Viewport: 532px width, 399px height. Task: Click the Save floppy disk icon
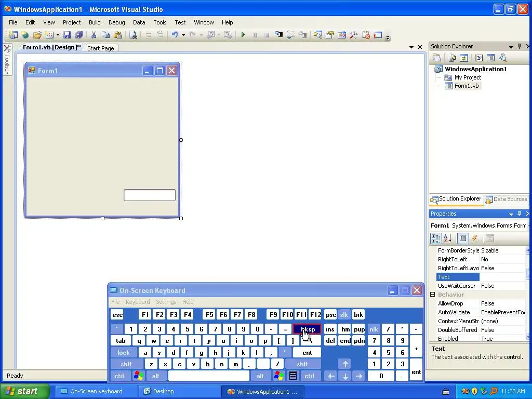click(67, 35)
